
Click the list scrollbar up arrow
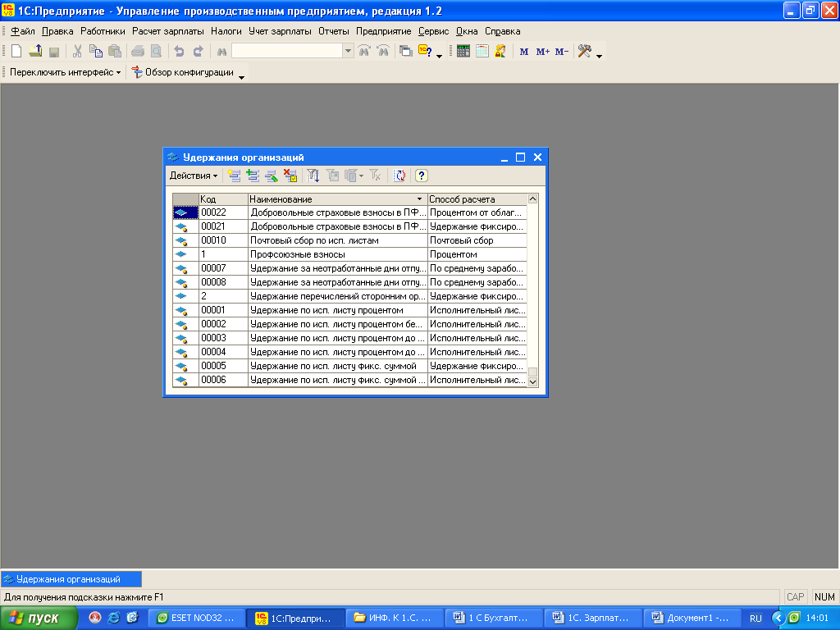(532, 199)
